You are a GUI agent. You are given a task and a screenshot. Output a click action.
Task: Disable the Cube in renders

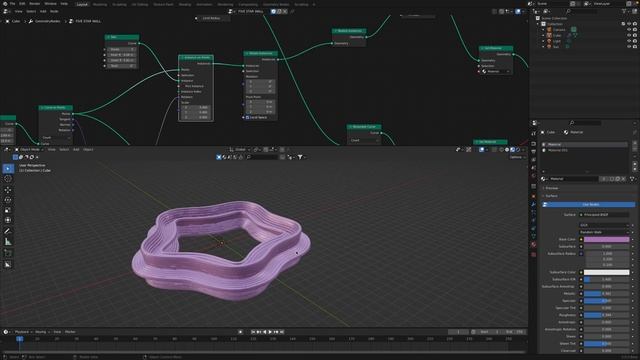pyautogui.click(x=635, y=36)
